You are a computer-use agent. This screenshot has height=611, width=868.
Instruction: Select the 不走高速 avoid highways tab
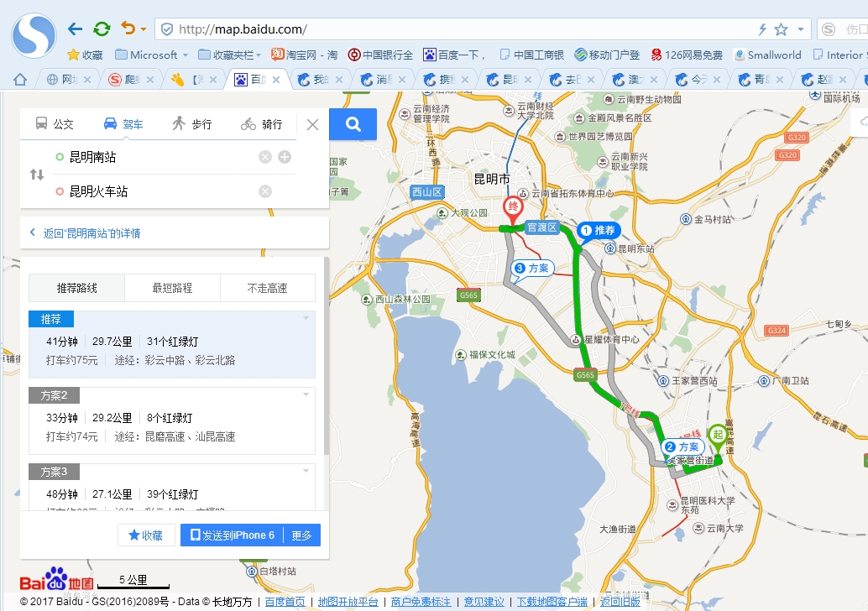(x=268, y=288)
